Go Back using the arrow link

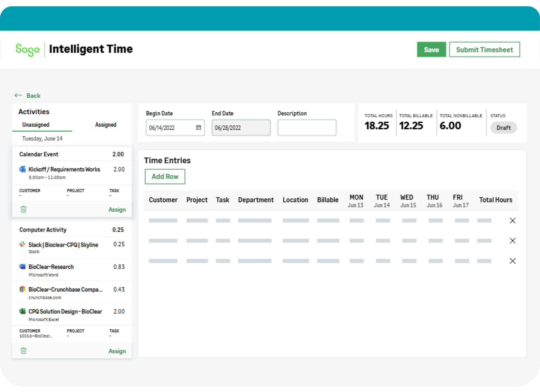pos(28,96)
